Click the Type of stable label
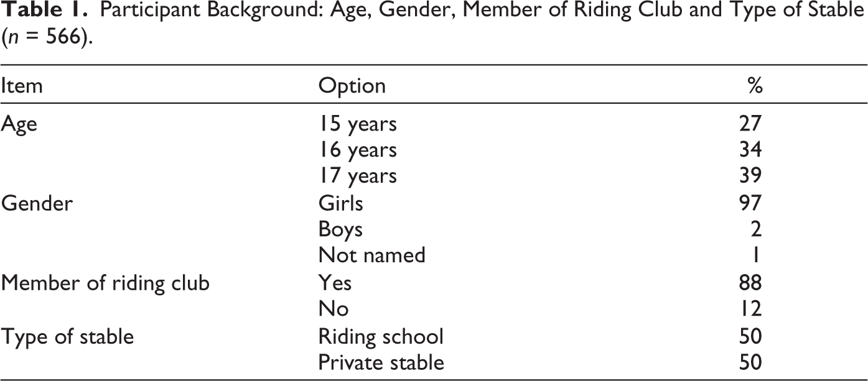This screenshot has width=868, height=381. (67, 337)
